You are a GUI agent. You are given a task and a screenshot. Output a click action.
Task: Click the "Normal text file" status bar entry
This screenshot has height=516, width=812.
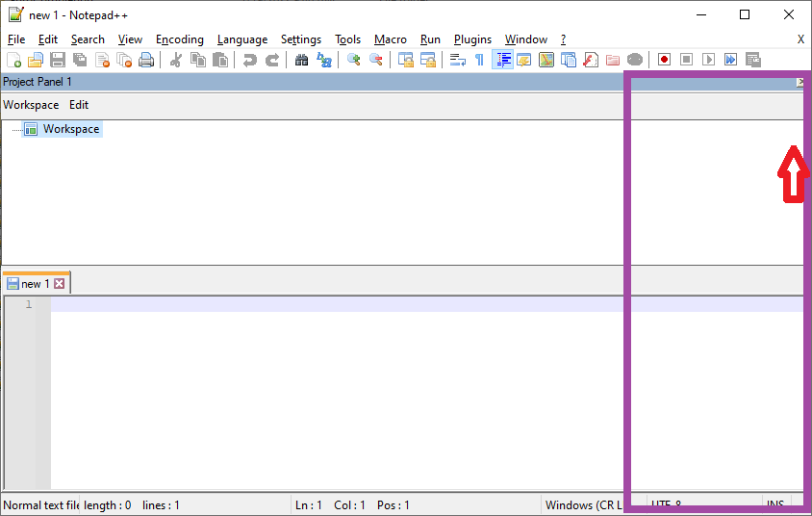pos(41,505)
